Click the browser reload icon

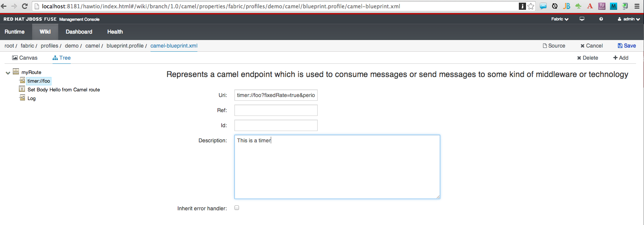(25, 6)
